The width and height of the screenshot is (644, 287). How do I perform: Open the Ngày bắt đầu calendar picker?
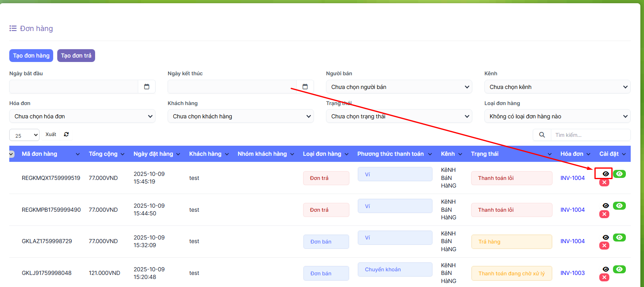pos(147,87)
